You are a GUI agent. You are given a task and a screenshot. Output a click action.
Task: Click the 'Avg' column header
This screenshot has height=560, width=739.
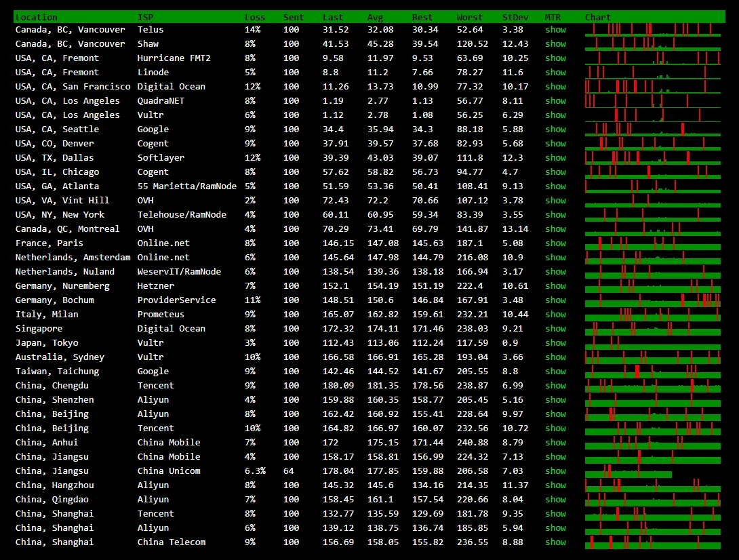click(375, 18)
